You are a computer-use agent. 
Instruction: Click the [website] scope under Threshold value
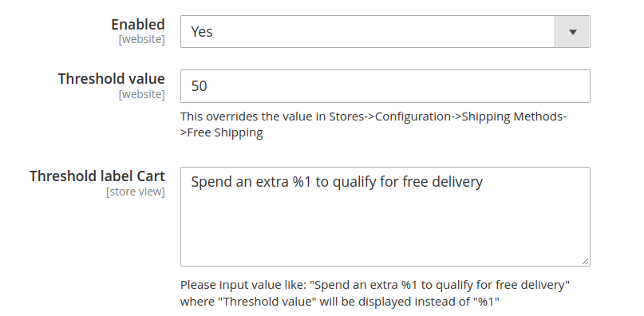pos(142,94)
